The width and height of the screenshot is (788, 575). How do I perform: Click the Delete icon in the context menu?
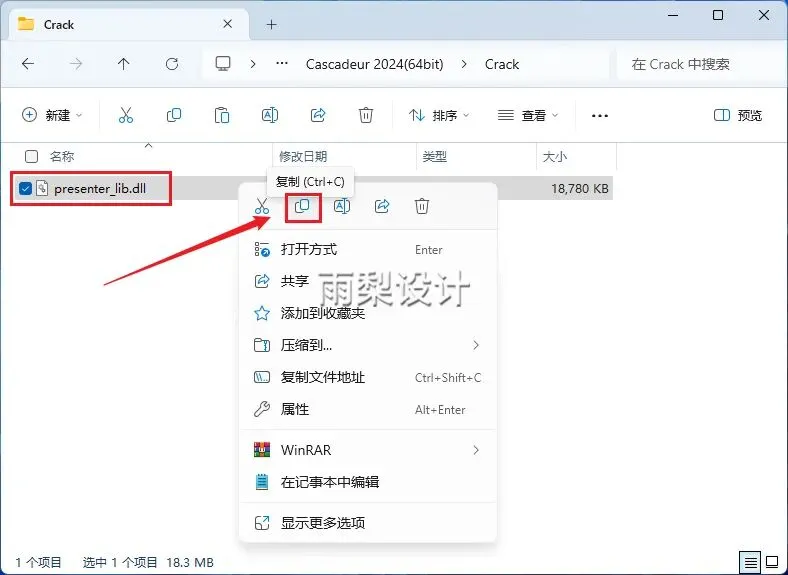point(422,206)
